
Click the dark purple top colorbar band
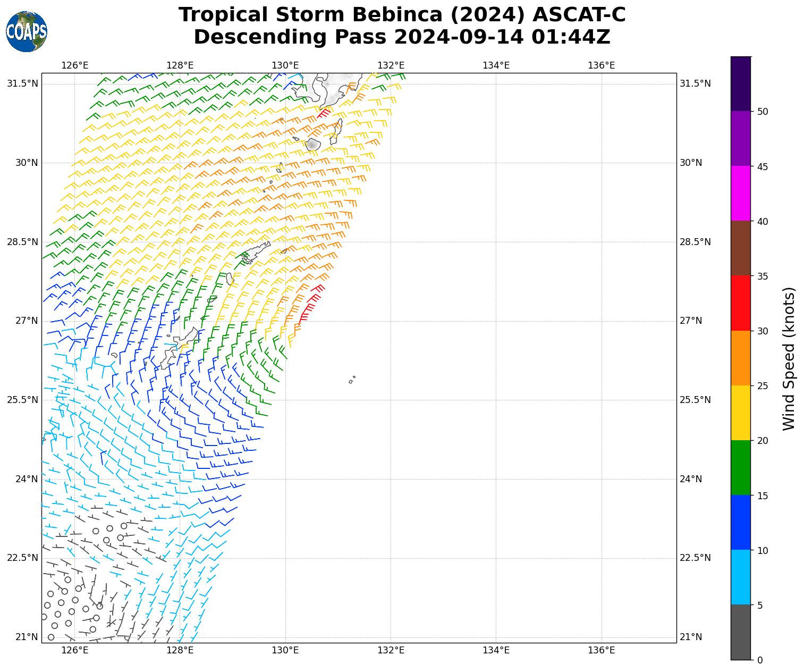(x=740, y=83)
